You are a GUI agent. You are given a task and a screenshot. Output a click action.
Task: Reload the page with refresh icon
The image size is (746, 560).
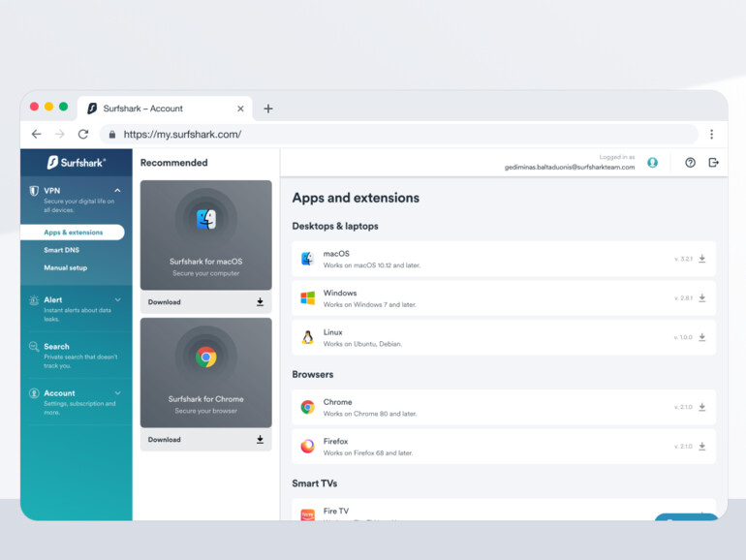click(83, 134)
